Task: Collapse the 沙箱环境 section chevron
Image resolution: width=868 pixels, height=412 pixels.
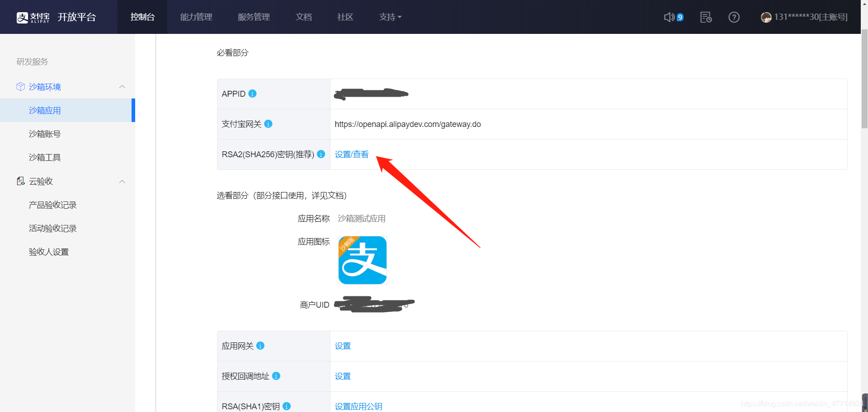Action: pos(122,87)
